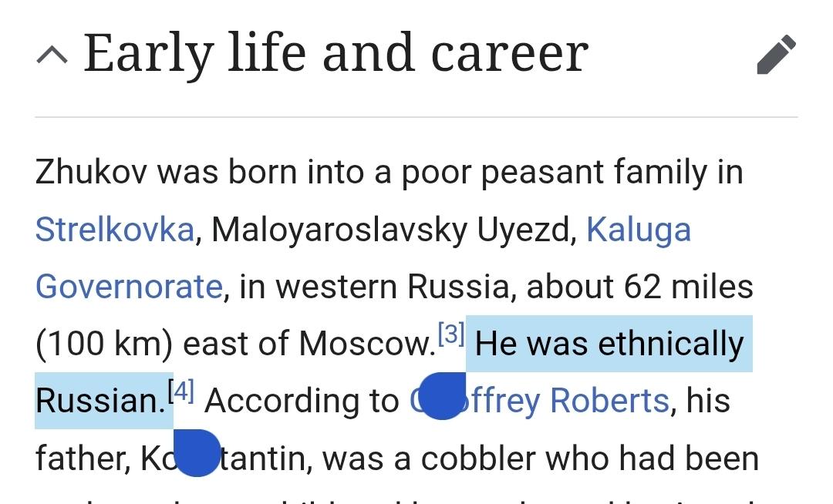Image resolution: width=833 pixels, height=504 pixels.
Task: Click the words "According to"
Action: (x=302, y=401)
